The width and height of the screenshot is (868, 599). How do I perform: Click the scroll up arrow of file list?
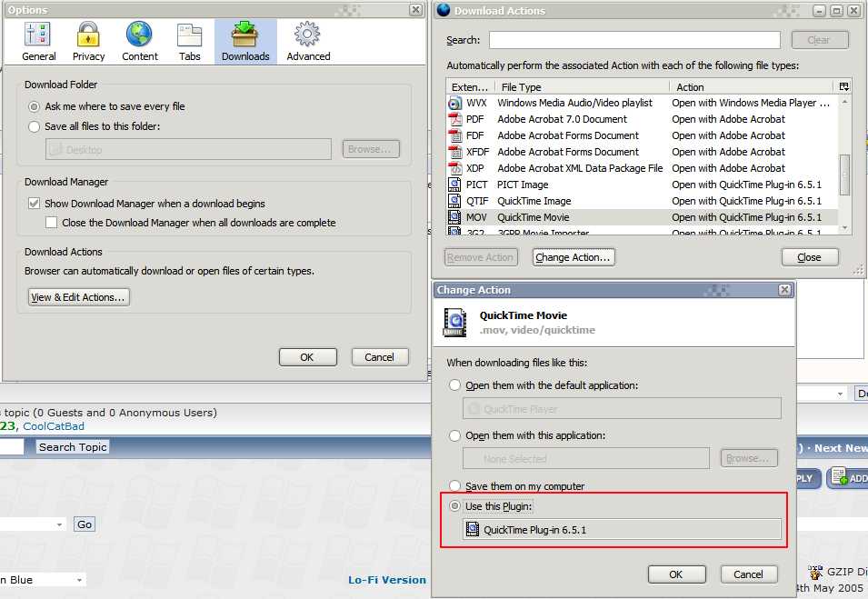point(844,102)
